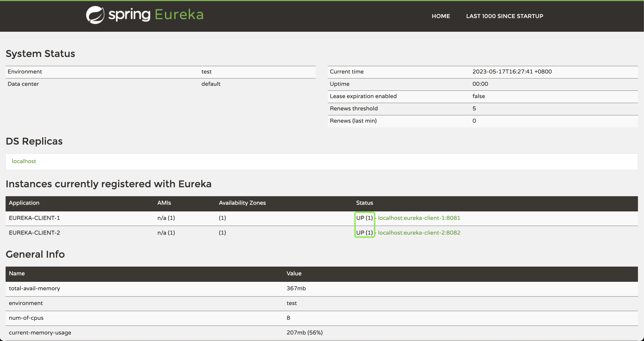
Task: Select the Environment label in System Status
Action: point(25,72)
